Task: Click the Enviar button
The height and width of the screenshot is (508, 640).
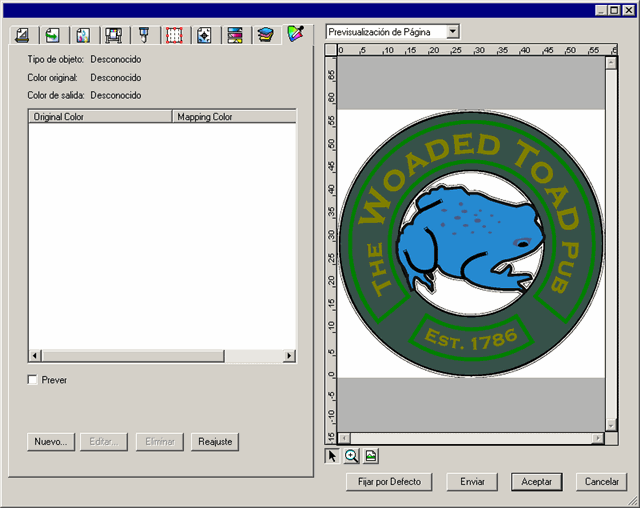Action: click(x=472, y=482)
